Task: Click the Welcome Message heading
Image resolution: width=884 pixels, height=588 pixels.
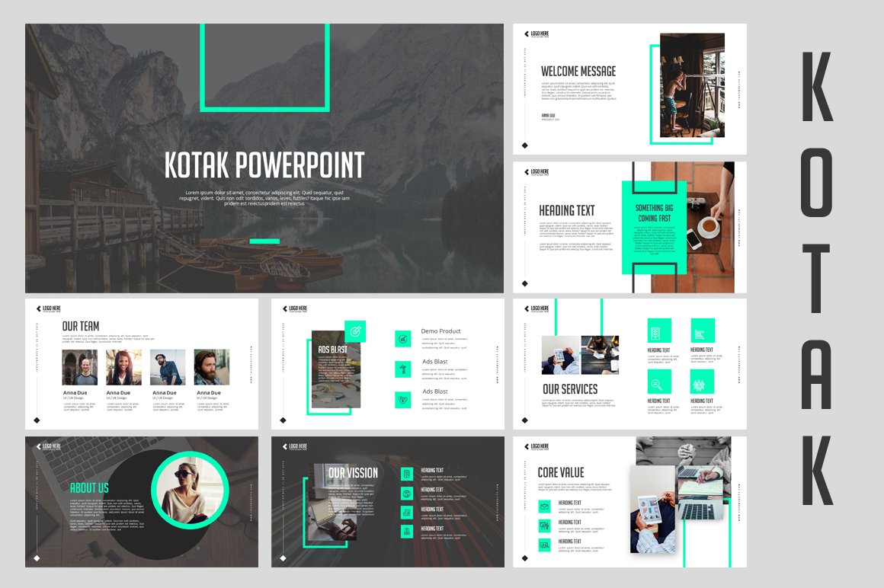Action: [x=578, y=72]
